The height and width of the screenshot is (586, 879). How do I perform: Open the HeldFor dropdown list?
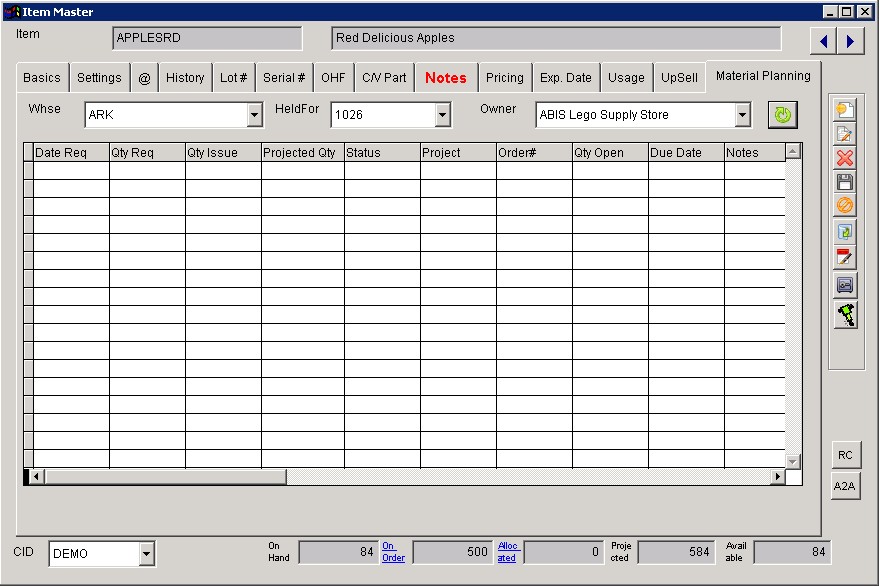coord(443,116)
